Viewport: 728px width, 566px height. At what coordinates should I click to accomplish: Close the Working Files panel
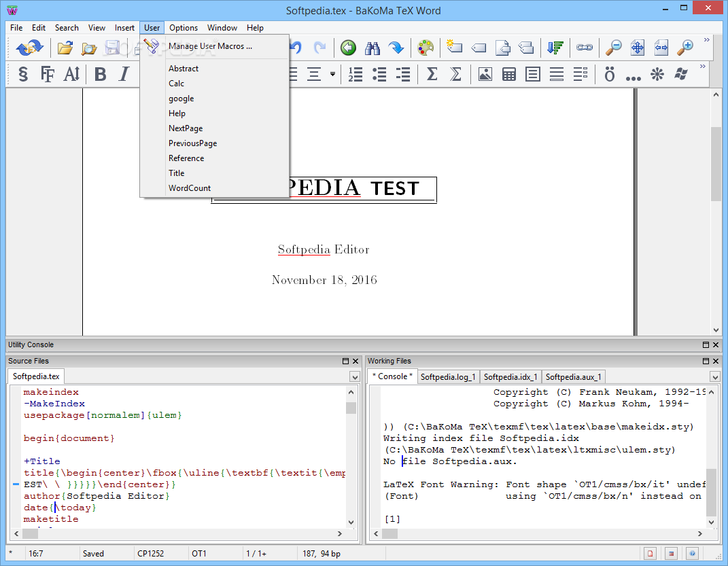tap(716, 361)
